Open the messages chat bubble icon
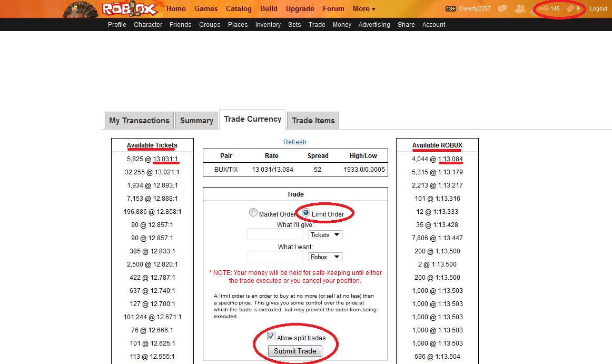612x364 pixels. tap(502, 8)
